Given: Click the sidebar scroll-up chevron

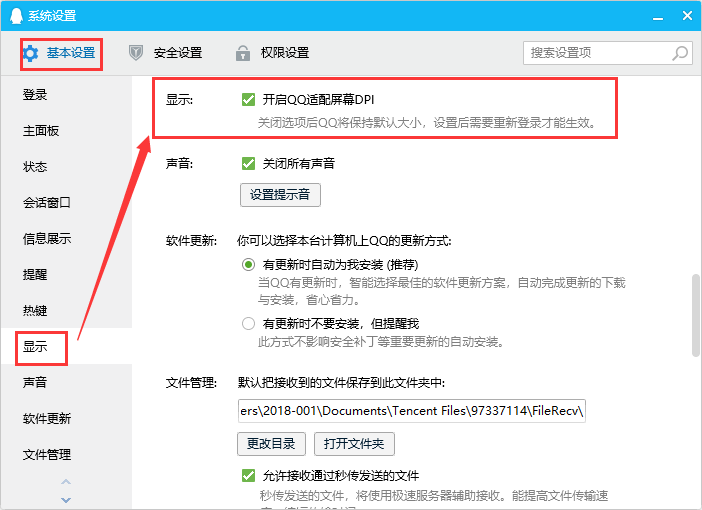Looking at the screenshot, I should click(66, 482).
